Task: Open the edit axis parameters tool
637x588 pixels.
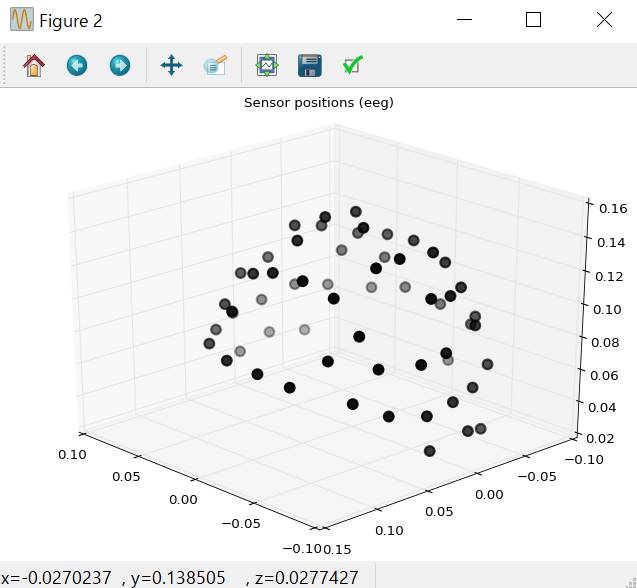Action: tap(353, 66)
